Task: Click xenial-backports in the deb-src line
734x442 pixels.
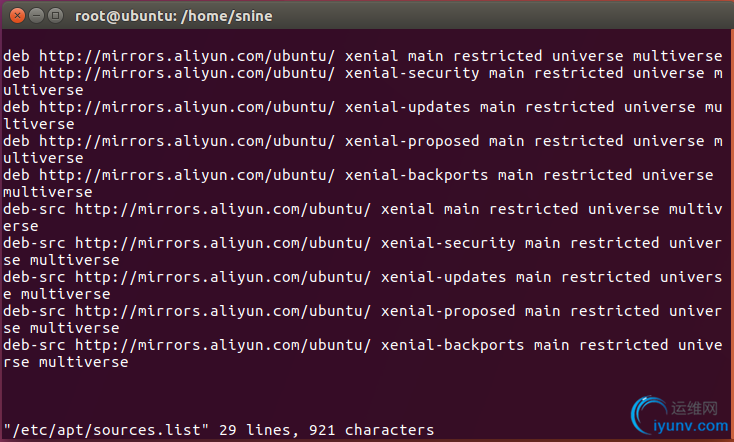Action: [452, 345]
